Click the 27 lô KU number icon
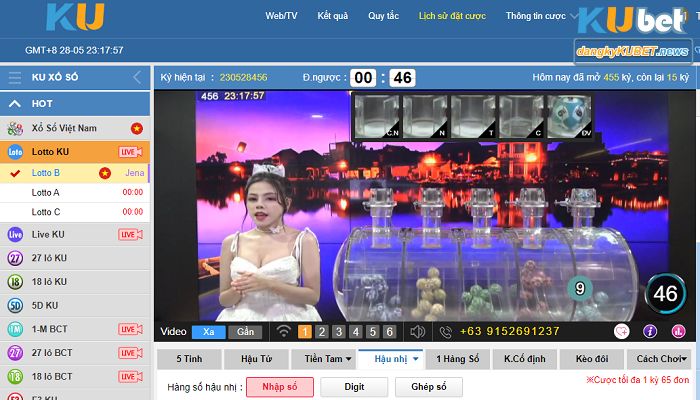Image resolution: width=700 pixels, height=400 pixels. (x=15, y=258)
